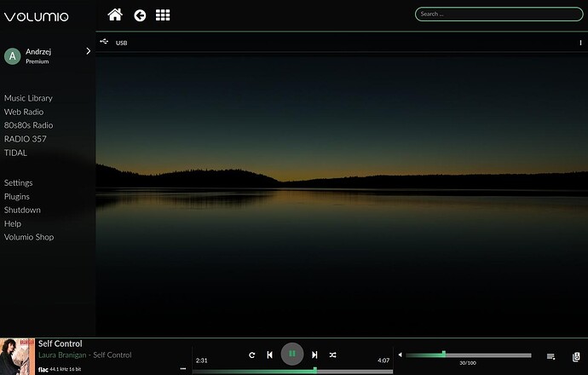Toggle repeat mode

252,355
